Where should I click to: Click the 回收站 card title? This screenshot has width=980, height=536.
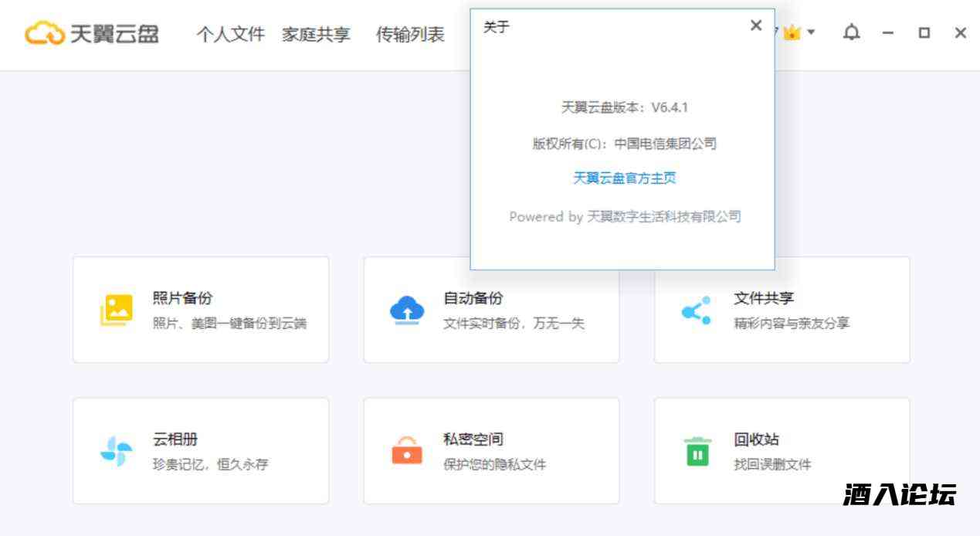756,439
